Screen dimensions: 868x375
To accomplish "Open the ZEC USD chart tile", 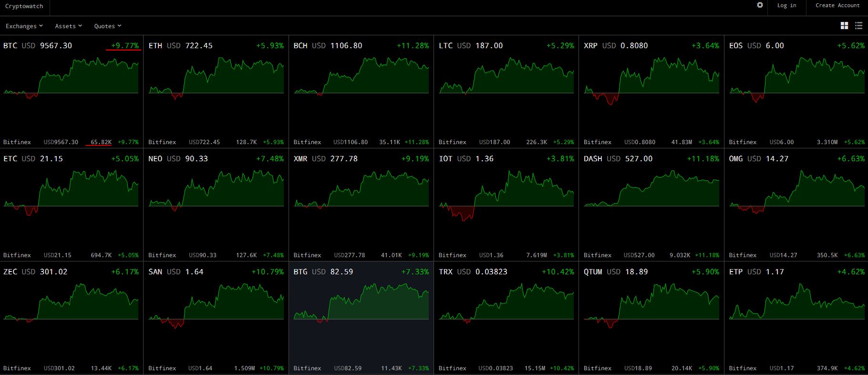I will click(x=72, y=318).
